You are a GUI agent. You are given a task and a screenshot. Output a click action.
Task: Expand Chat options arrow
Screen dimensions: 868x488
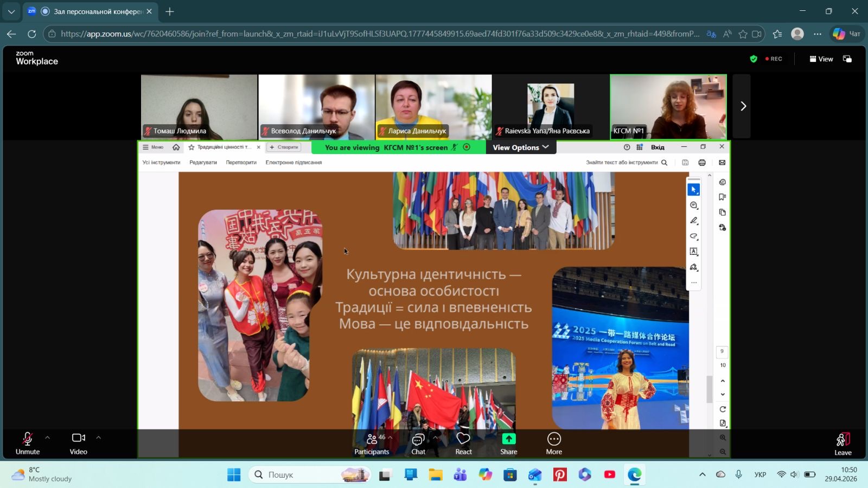click(x=435, y=437)
